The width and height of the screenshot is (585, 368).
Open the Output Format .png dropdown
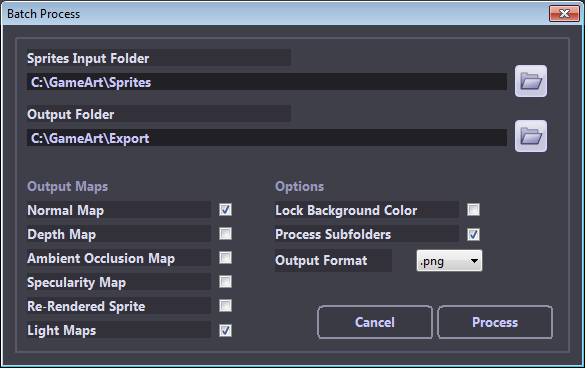click(449, 261)
